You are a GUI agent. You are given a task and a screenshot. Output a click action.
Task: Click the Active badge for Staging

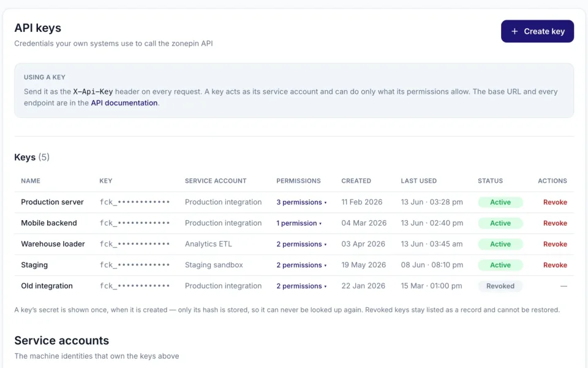coord(500,265)
